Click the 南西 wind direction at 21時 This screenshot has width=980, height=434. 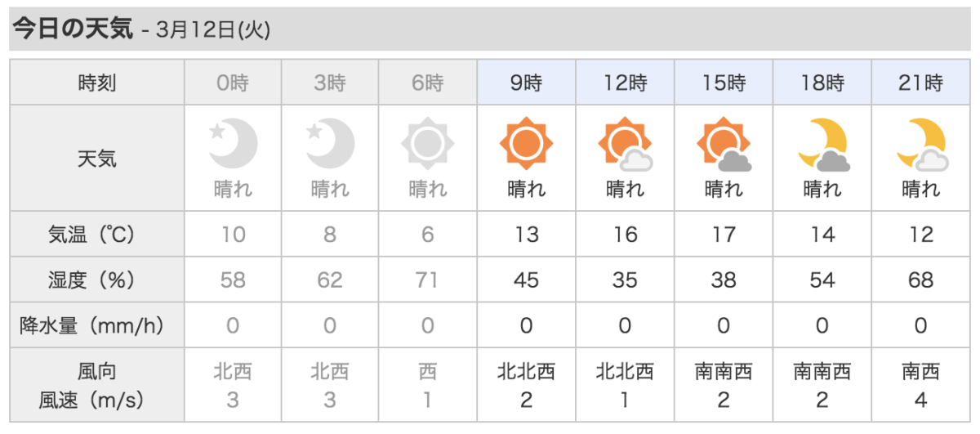(921, 372)
